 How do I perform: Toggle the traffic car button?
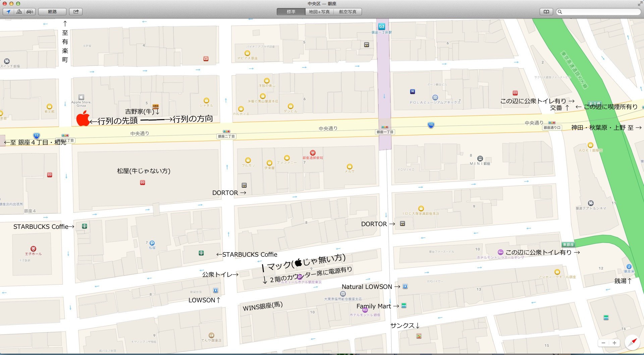[x=30, y=12]
